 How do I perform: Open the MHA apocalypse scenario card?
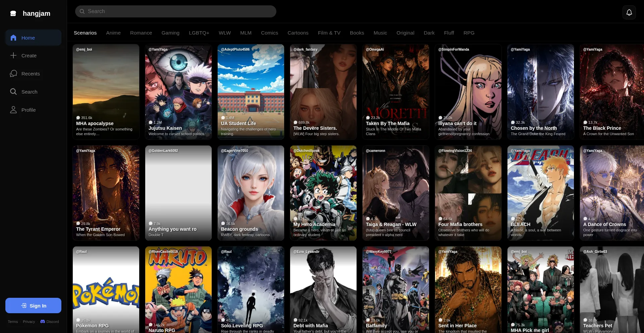(x=106, y=92)
